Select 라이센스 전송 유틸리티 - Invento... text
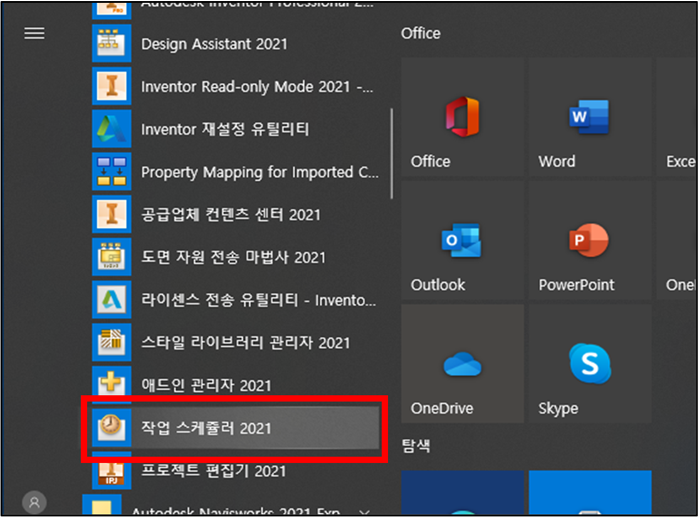Screen dimensions: 698x517 [259, 300]
